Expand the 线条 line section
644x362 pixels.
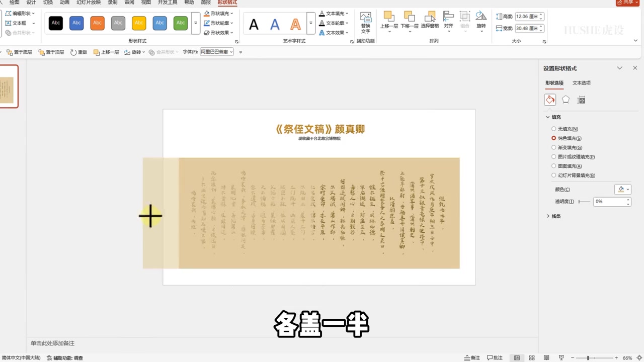tap(553, 216)
